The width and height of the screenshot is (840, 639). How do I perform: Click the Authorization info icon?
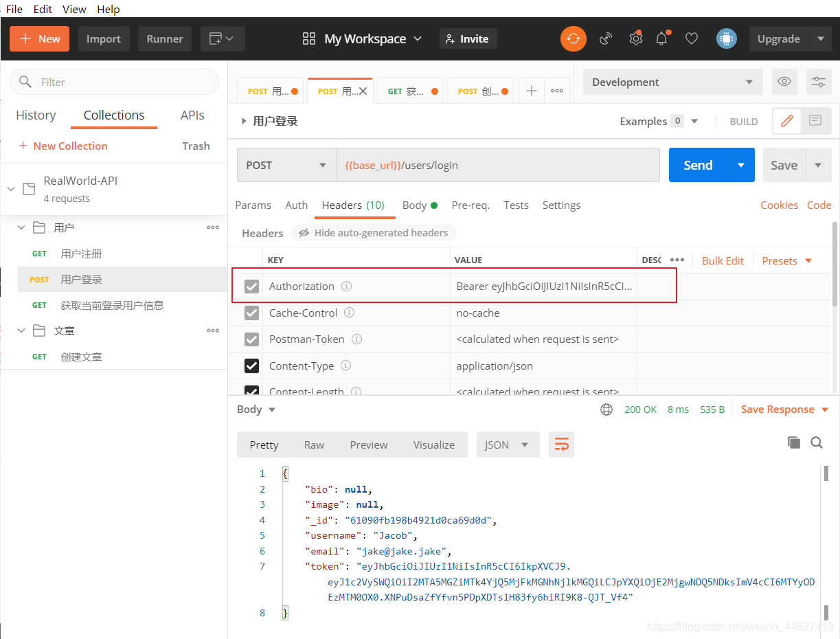point(347,286)
